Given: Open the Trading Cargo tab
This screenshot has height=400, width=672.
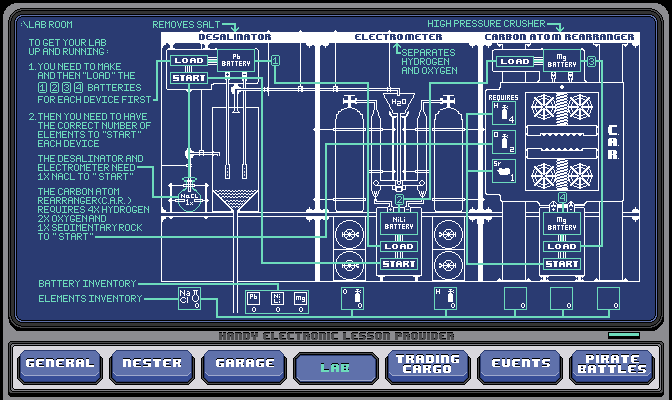Looking at the screenshot, I should click(x=426, y=365).
